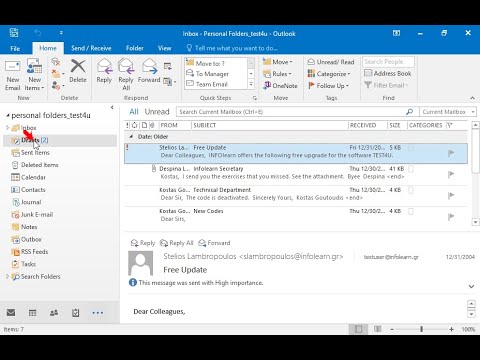The height and width of the screenshot is (360, 480).
Task: Show Unread messages filter
Action: tap(157, 112)
